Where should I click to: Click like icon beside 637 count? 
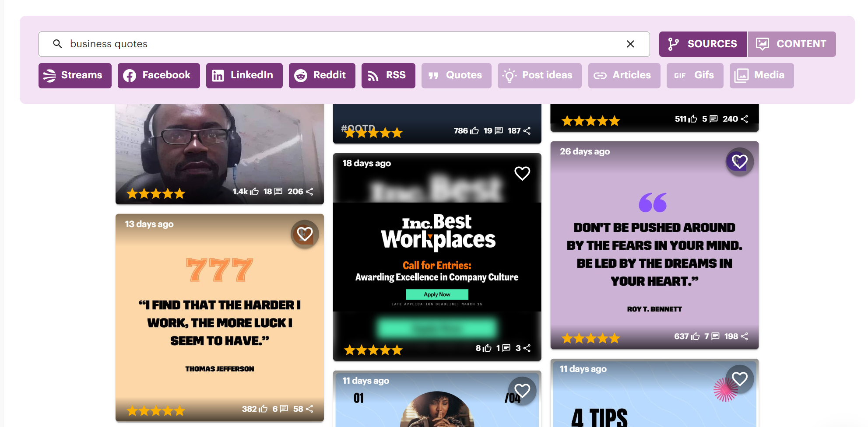(x=695, y=336)
